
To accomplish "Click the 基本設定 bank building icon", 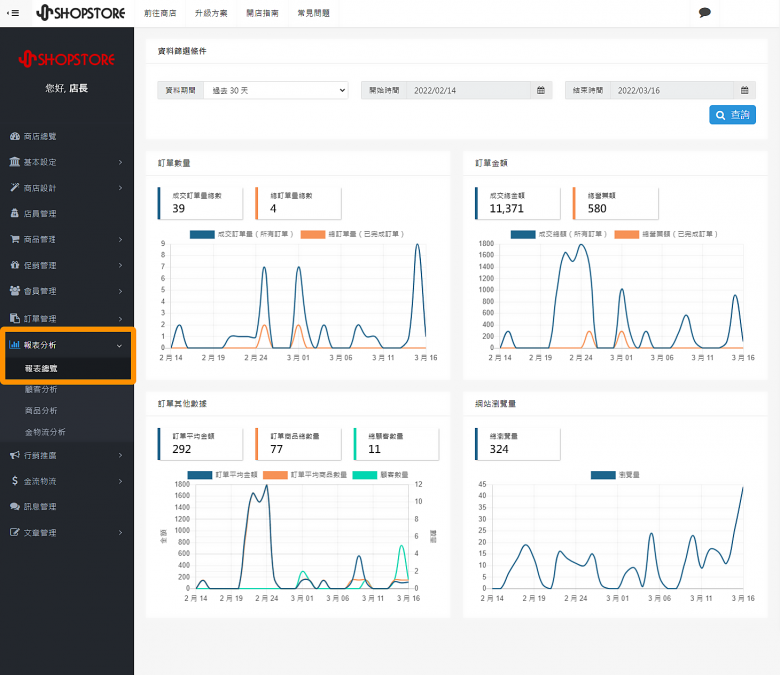I will [15, 162].
